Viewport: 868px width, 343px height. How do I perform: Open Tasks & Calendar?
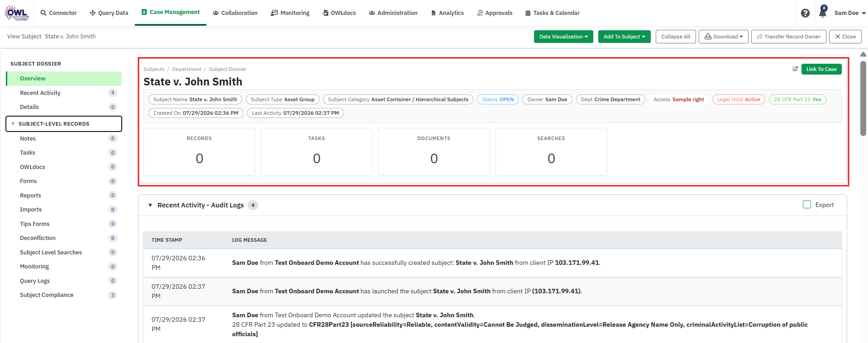[x=552, y=13]
